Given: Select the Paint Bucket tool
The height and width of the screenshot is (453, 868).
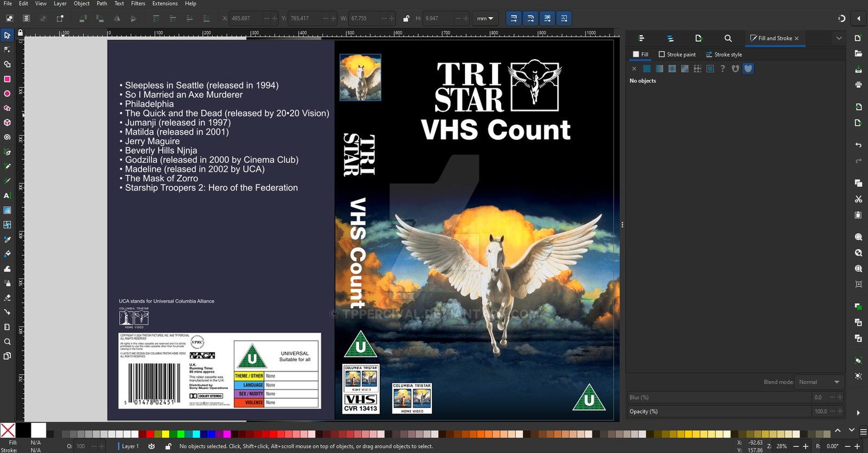Looking at the screenshot, I should pyautogui.click(x=7, y=254).
